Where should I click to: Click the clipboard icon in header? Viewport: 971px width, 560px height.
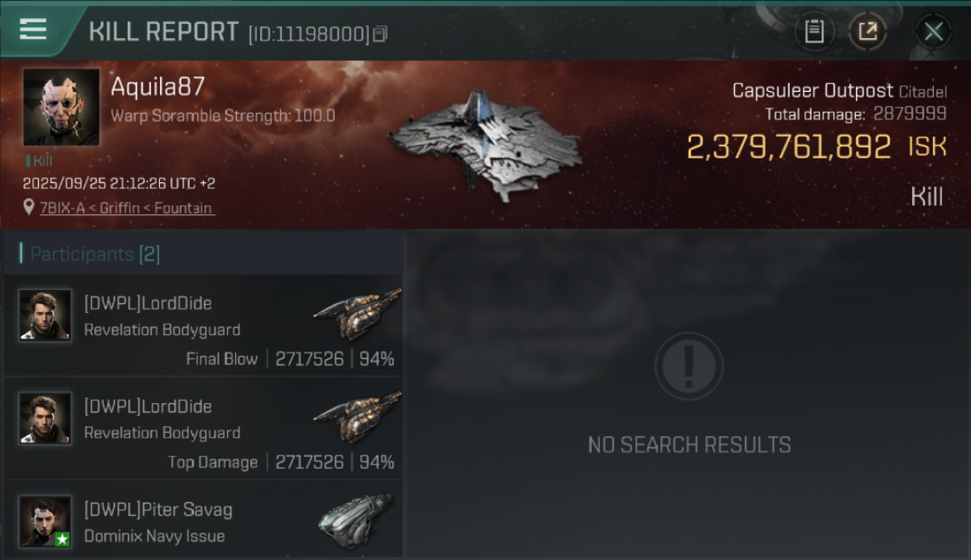[814, 32]
